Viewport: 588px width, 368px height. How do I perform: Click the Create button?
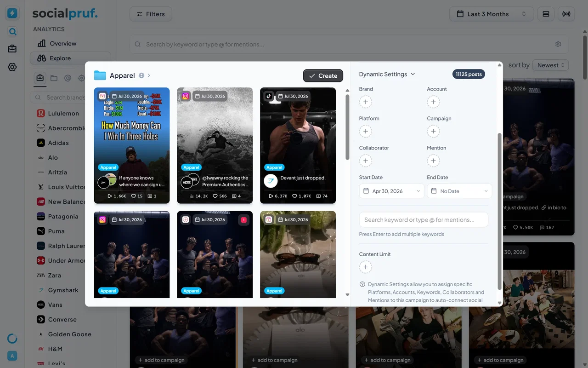[323, 75]
